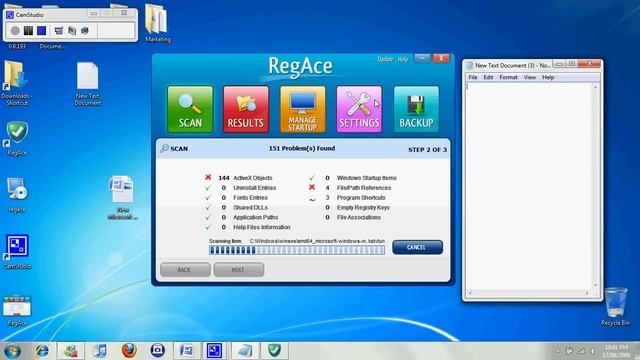
Task: Select the regace installer disc desktop icon
Action: [17, 195]
